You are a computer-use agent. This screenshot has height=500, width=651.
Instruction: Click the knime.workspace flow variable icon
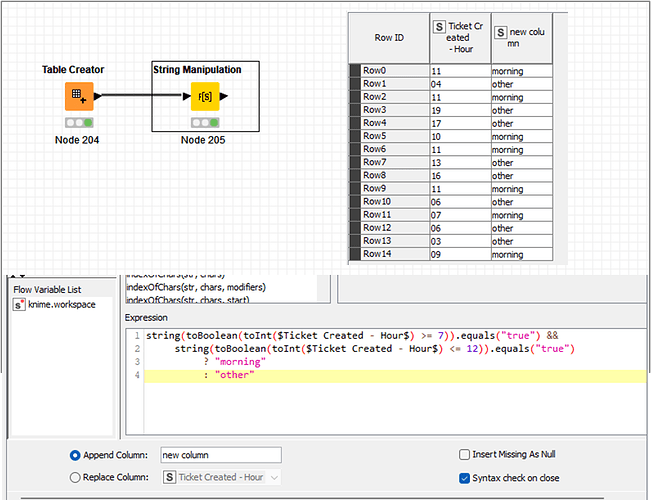click(x=19, y=305)
